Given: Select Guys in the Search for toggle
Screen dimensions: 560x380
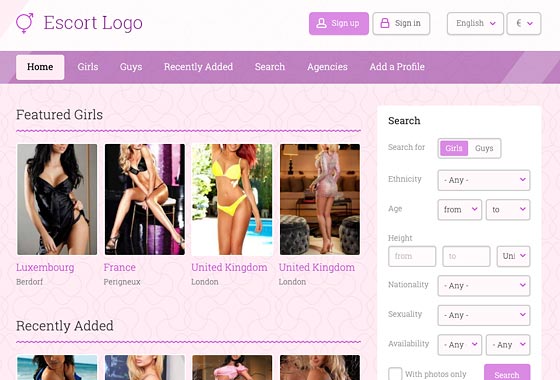Looking at the screenshot, I should [x=484, y=148].
